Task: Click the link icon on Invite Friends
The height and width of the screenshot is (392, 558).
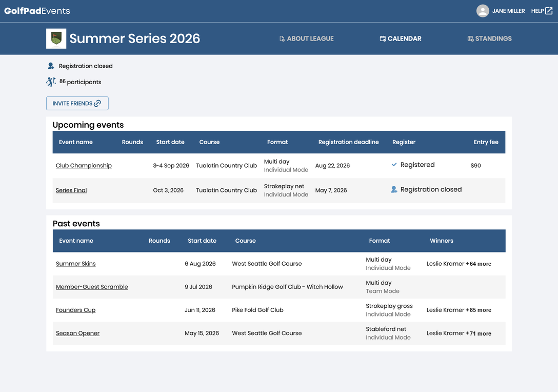Action: click(x=97, y=103)
